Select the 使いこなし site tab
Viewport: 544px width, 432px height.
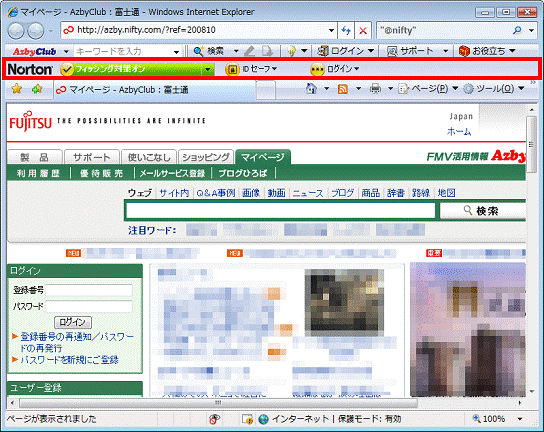point(149,158)
